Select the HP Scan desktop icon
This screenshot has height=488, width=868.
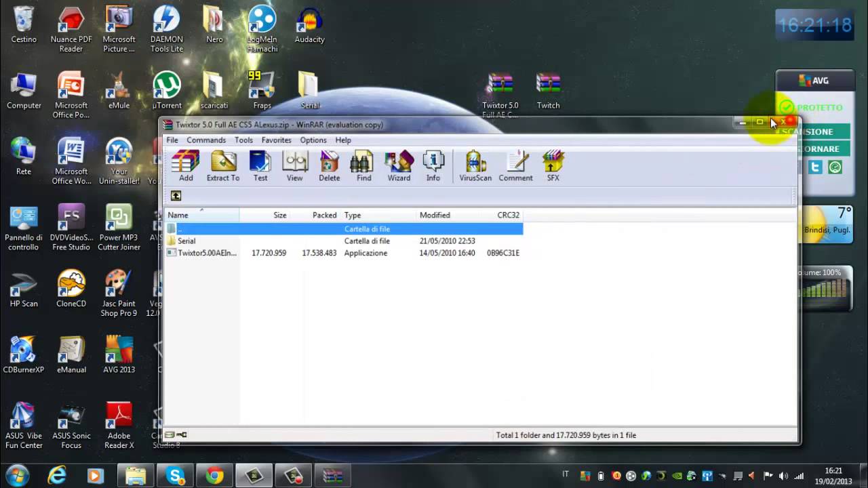click(x=24, y=289)
